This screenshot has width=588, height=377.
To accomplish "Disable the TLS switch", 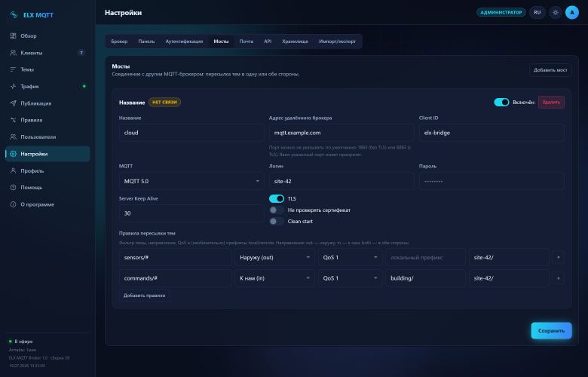I will tap(277, 198).
